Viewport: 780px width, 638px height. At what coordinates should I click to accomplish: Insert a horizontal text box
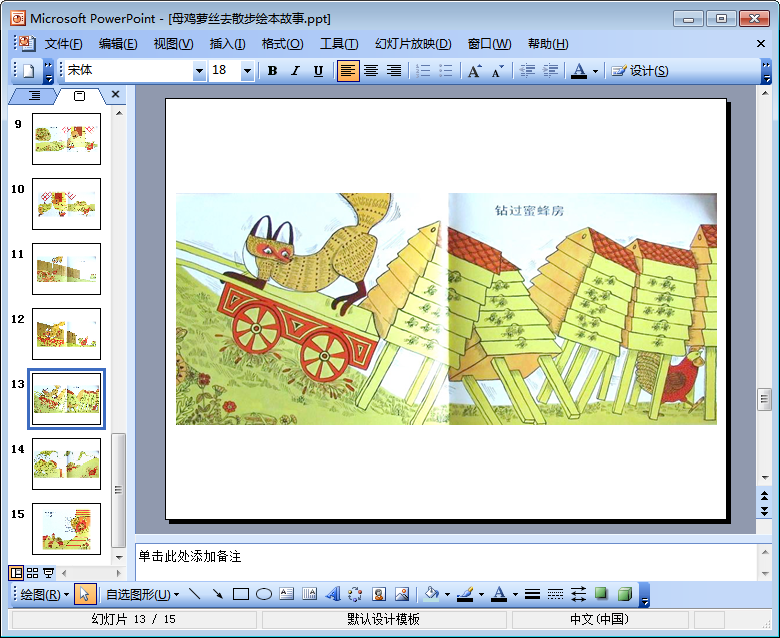tap(287, 595)
